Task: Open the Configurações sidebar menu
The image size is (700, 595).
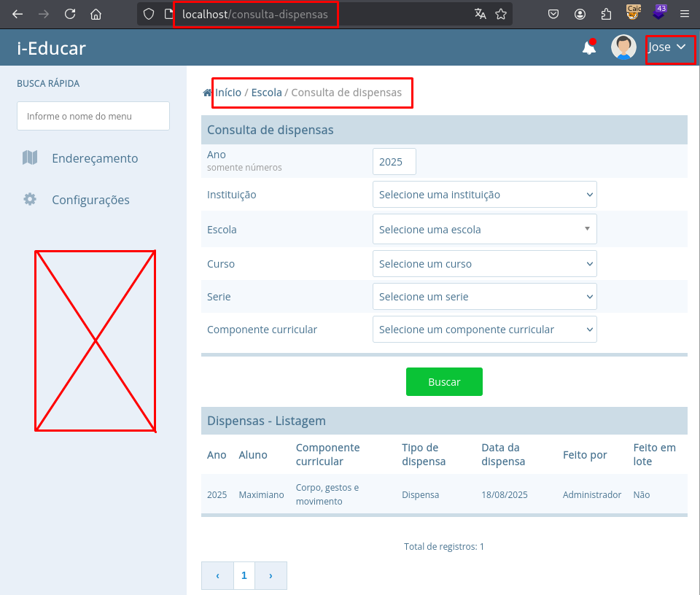Action: 90,200
